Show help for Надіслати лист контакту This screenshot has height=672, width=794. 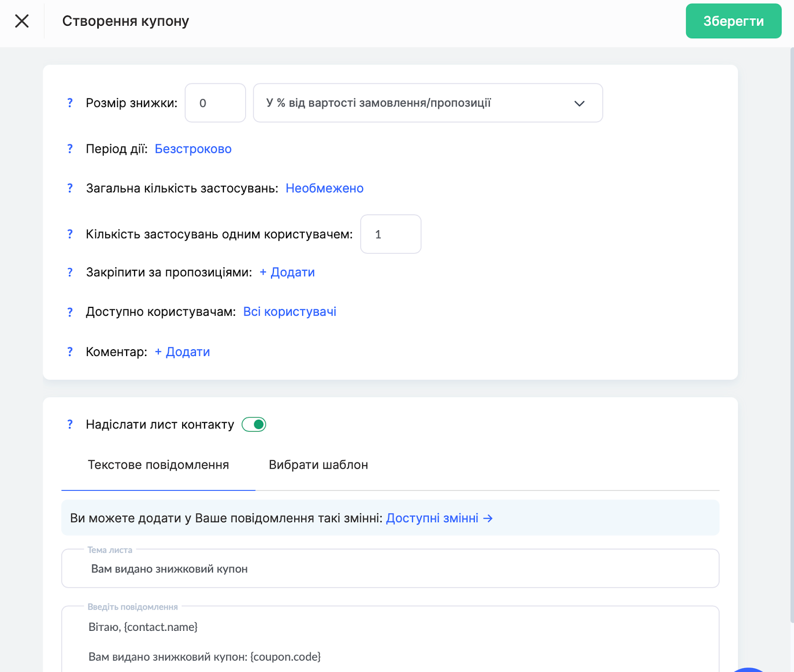70,425
